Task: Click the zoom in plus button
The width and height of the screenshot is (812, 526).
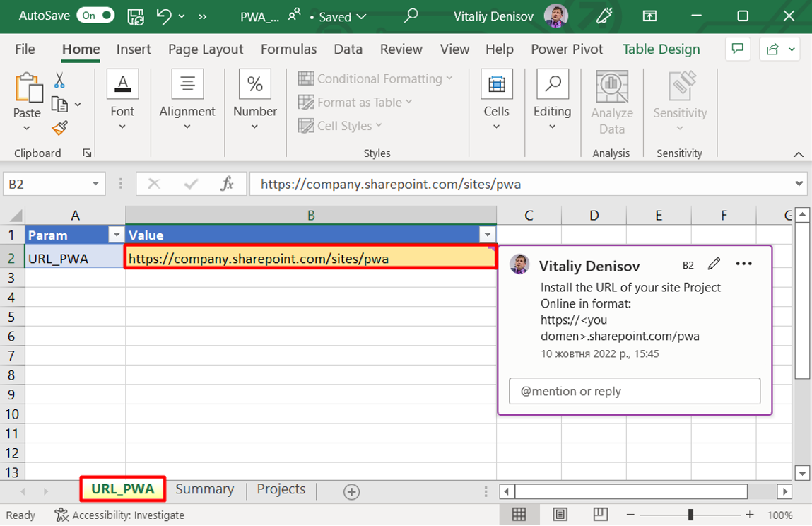Action: pyautogui.click(x=750, y=515)
